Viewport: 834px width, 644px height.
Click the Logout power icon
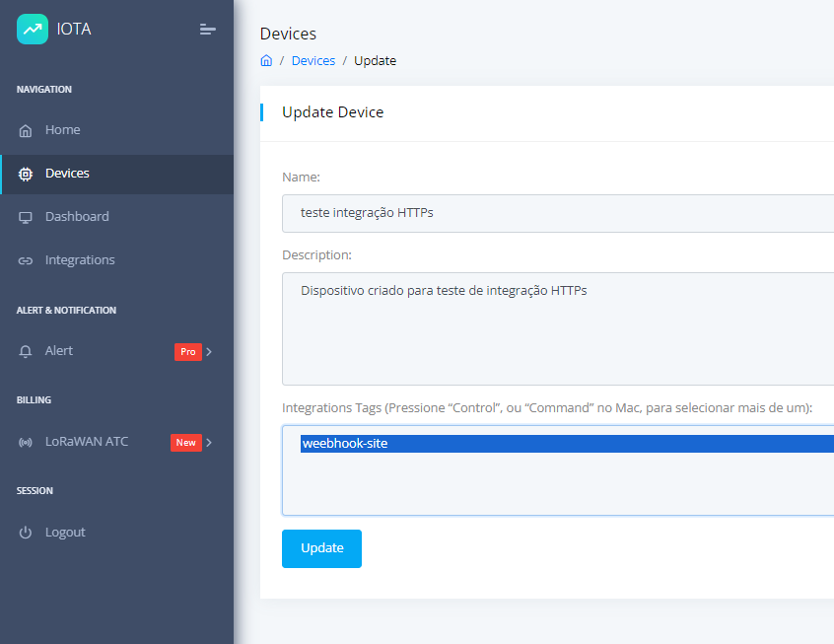pos(26,533)
